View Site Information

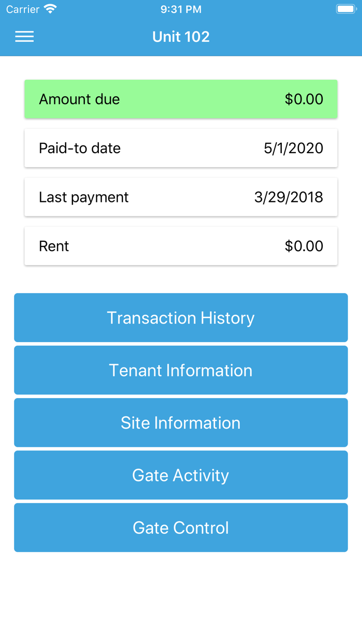(x=181, y=423)
